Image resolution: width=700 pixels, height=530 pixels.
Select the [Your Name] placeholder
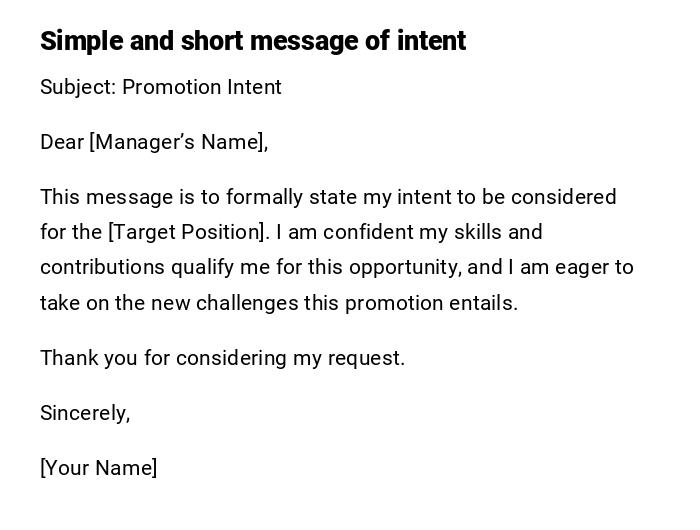pos(98,468)
